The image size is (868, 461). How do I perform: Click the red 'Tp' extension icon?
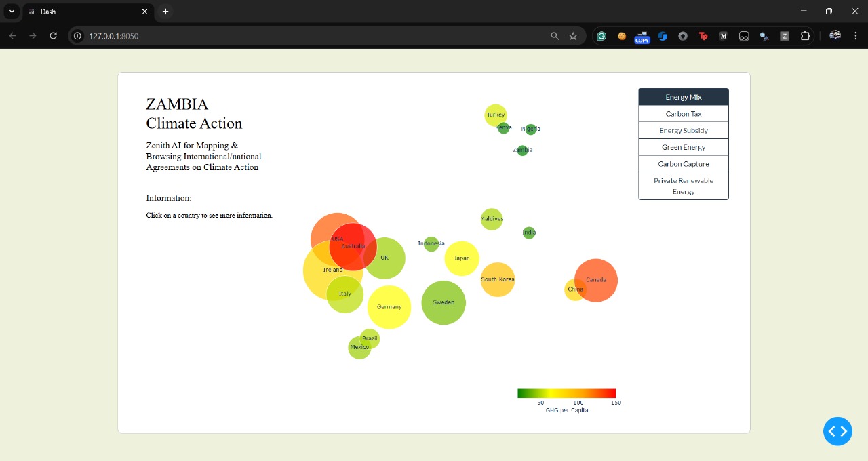(x=703, y=36)
